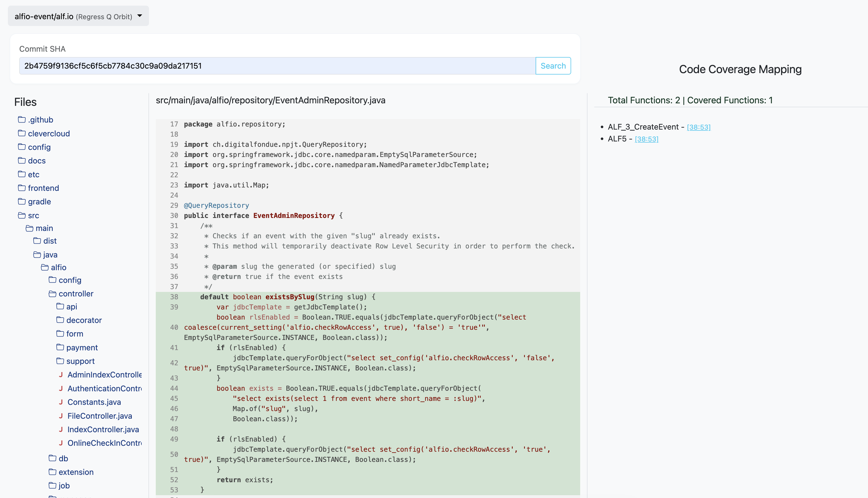This screenshot has height=498, width=868.
Task: Click the 'return exists;' code line
Action: [x=245, y=480]
